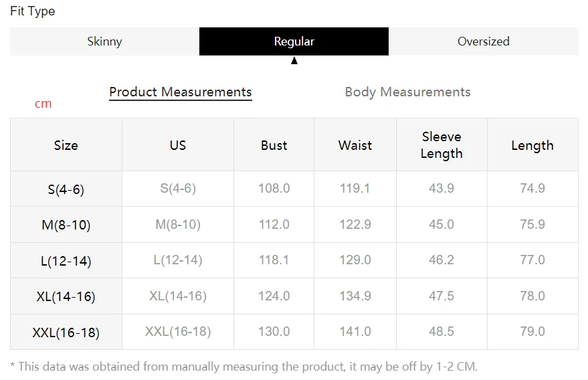Open the Product Measurements tab
Screen dimensions: 588x380
[x=181, y=92]
